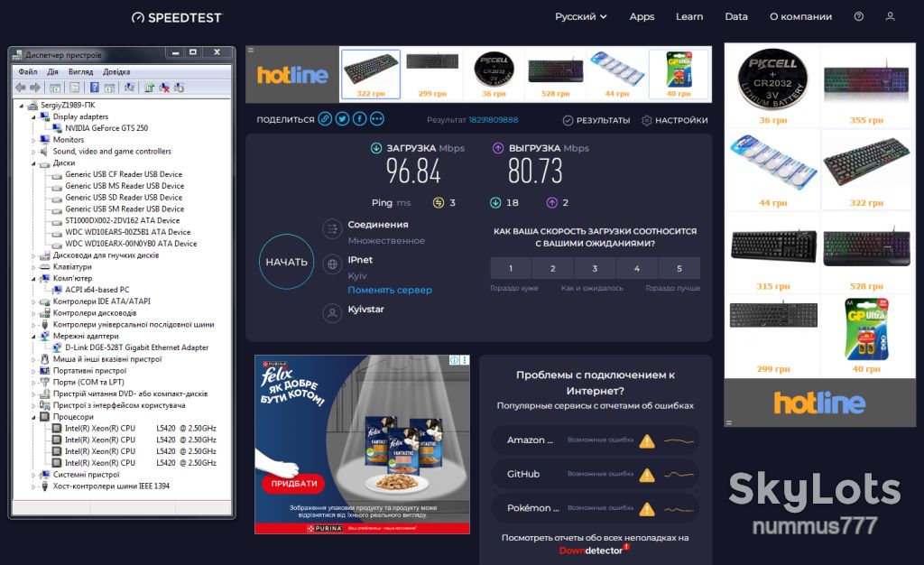Viewport: 924px width, 565px height.
Task: Collapse the Display adapters node
Action: pyautogui.click(x=33, y=116)
